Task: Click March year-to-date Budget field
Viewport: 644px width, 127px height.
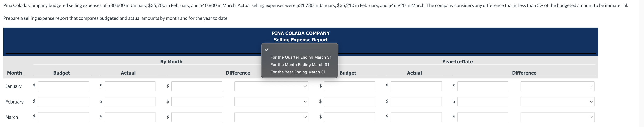Action: pos(350,117)
